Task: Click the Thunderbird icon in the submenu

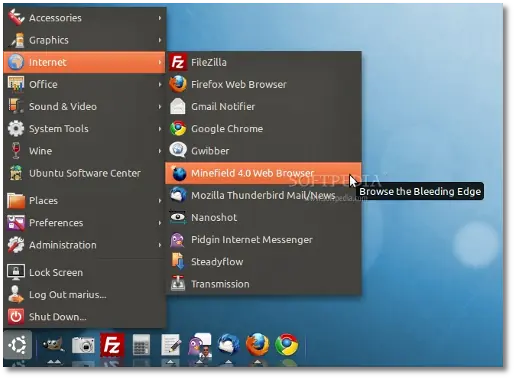Action: click(178, 195)
